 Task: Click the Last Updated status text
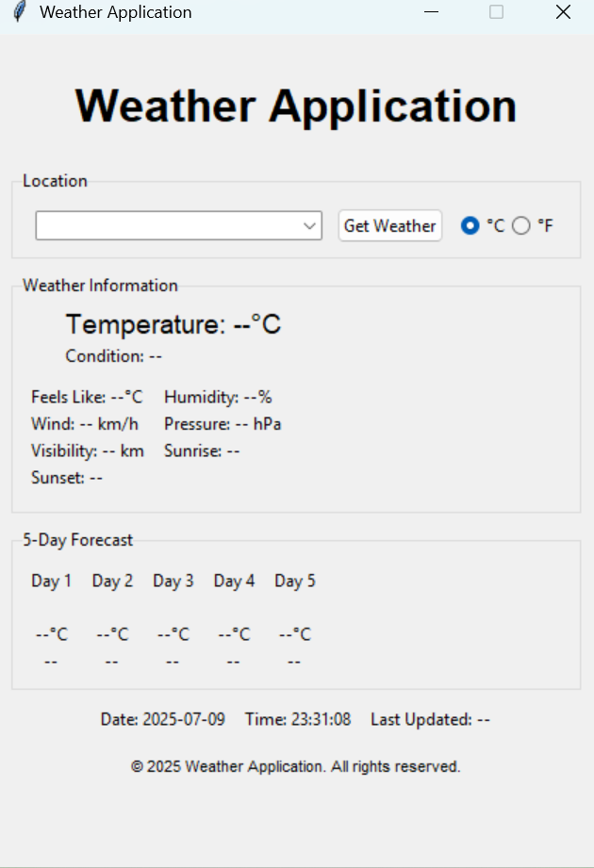tap(430, 720)
